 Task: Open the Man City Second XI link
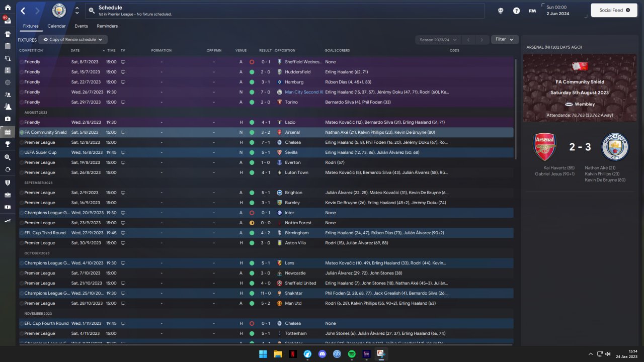click(304, 92)
